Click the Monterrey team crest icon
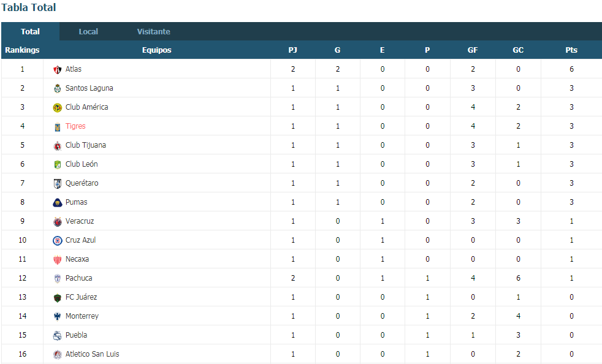Image resolution: width=602 pixels, height=364 pixels. click(57, 316)
